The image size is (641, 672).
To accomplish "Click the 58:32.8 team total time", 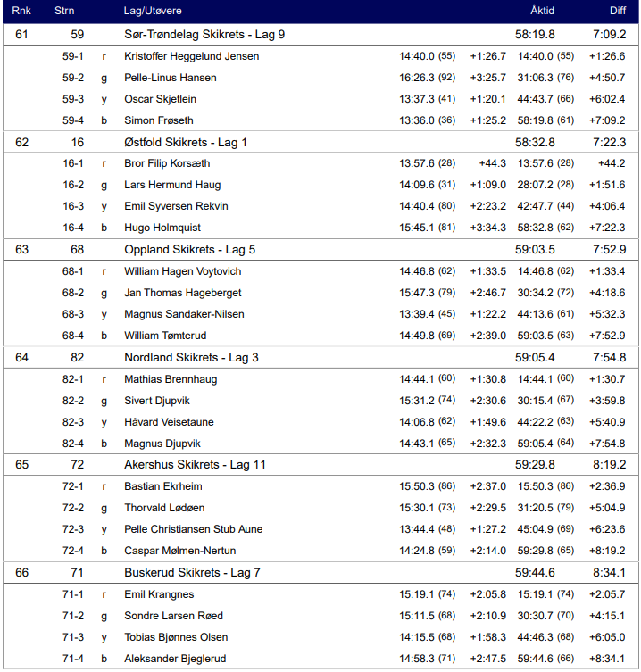I will 535,142.
